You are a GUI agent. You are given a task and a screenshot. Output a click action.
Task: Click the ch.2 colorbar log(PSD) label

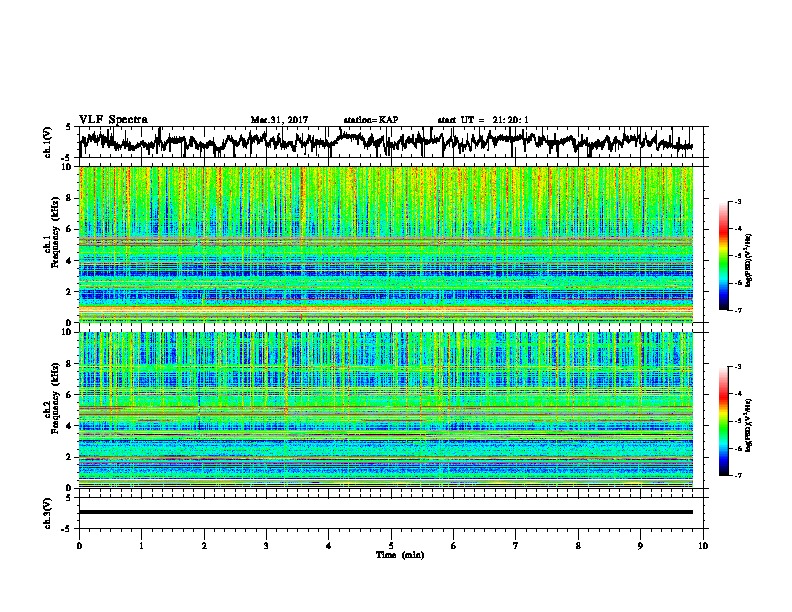click(x=748, y=425)
